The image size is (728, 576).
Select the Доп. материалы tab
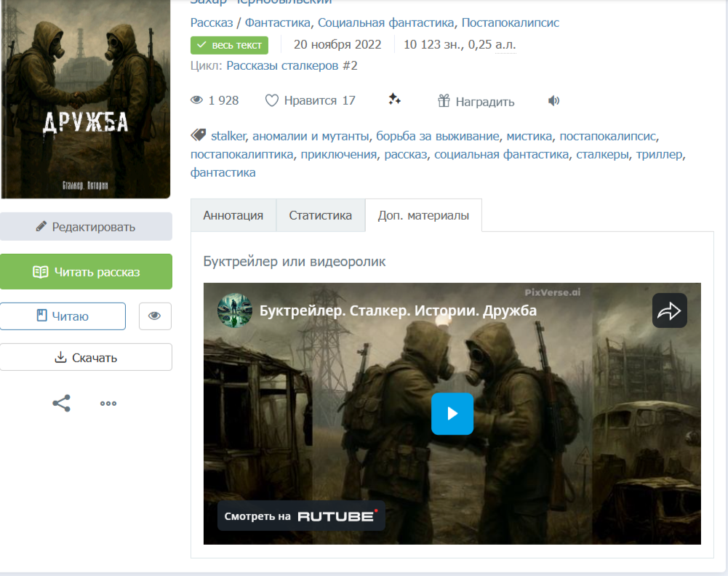[423, 215]
